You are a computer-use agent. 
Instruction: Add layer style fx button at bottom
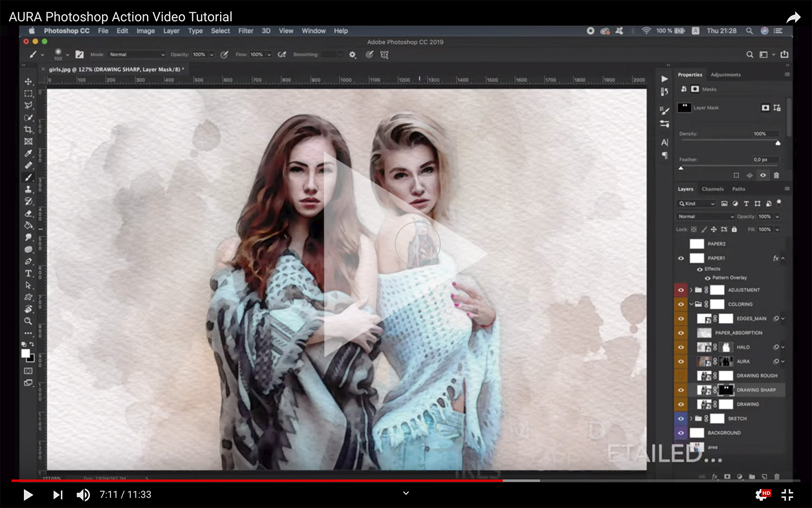pyautogui.click(x=715, y=477)
